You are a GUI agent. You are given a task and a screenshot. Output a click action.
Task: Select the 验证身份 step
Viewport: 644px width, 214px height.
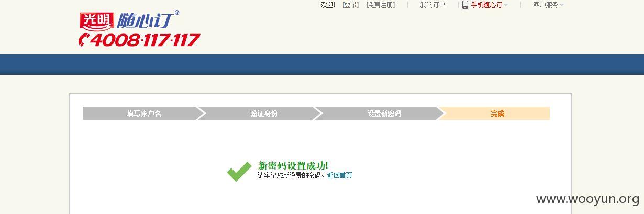(263, 114)
